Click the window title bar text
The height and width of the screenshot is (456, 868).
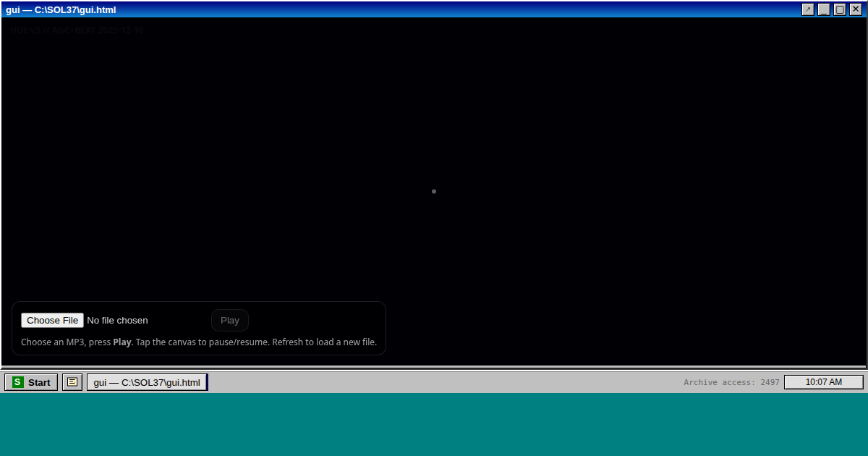click(61, 9)
